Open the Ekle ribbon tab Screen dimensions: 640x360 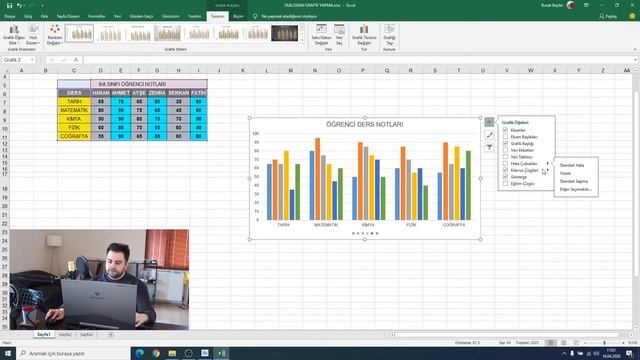tap(44, 16)
